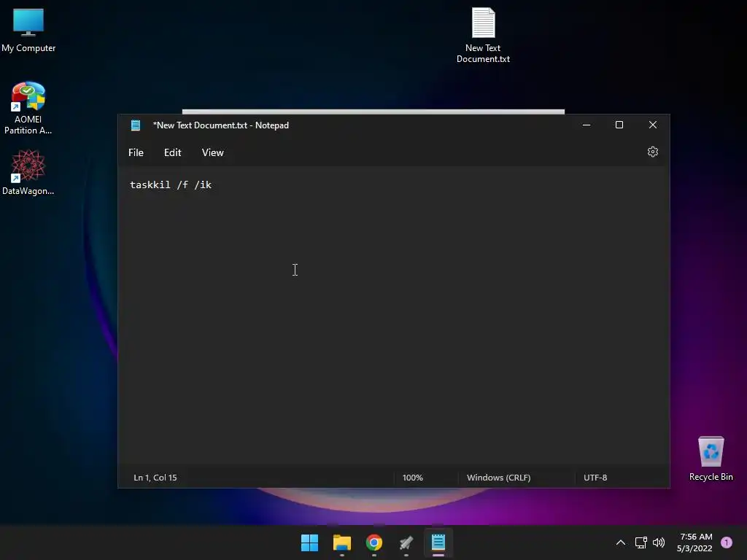
Task: Select New Text Document.txt on desktop
Action: coord(483,36)
